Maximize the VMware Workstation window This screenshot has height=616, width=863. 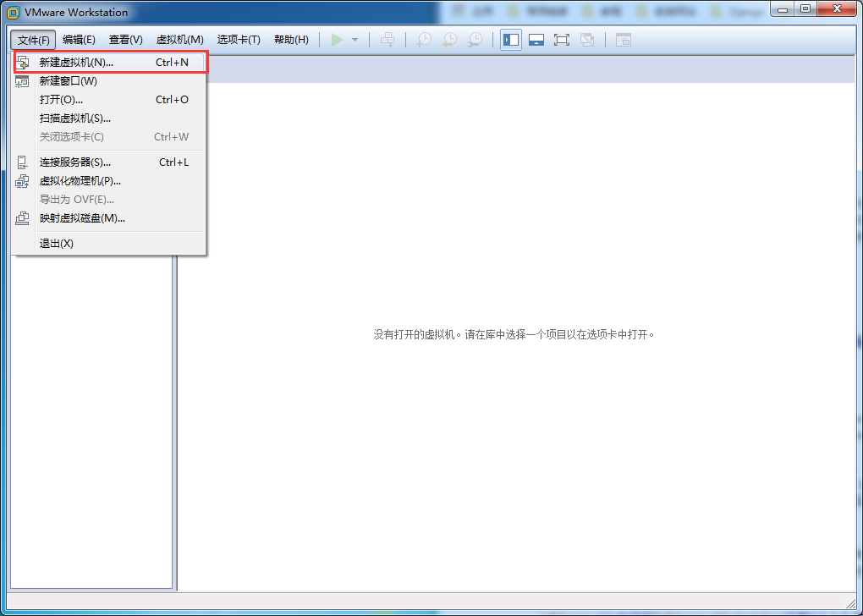click(805, 9)
